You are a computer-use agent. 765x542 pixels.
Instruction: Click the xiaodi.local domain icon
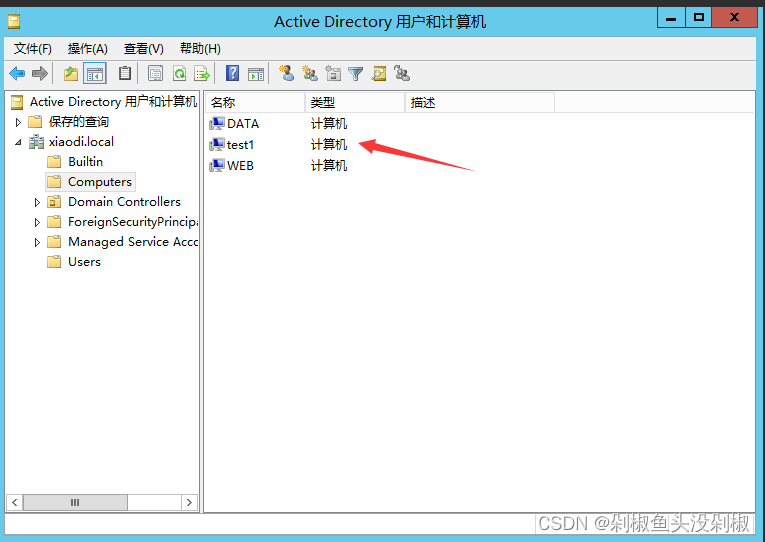coord(37,142)
